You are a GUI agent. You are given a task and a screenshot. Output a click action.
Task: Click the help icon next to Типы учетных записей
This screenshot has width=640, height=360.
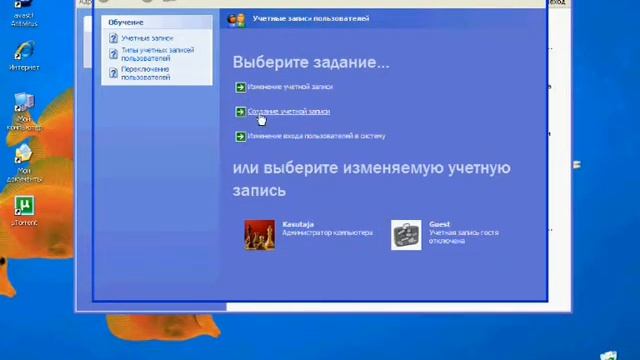[113, 54]
